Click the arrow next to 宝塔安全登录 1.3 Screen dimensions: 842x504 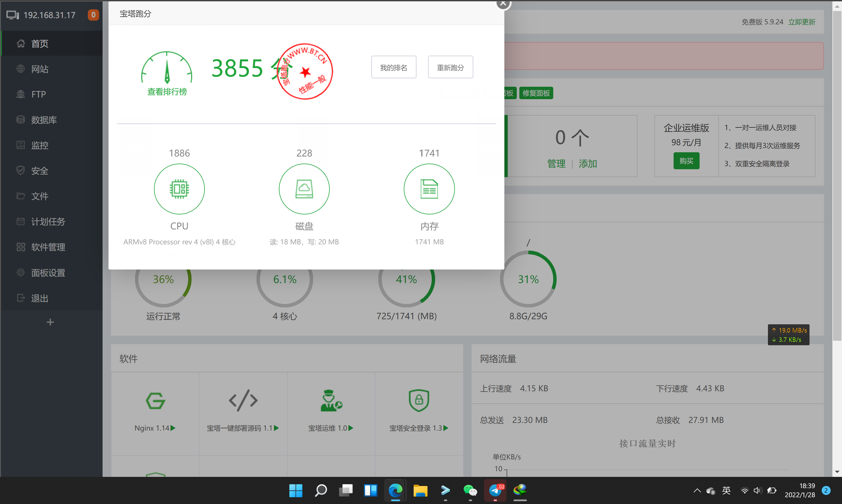(x=446, y=428)
